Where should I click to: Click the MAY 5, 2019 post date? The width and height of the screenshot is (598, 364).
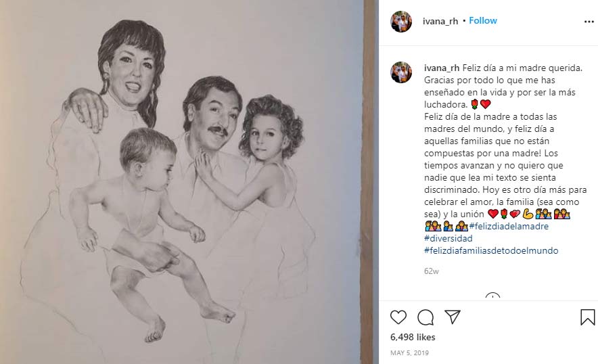(409, 352)
